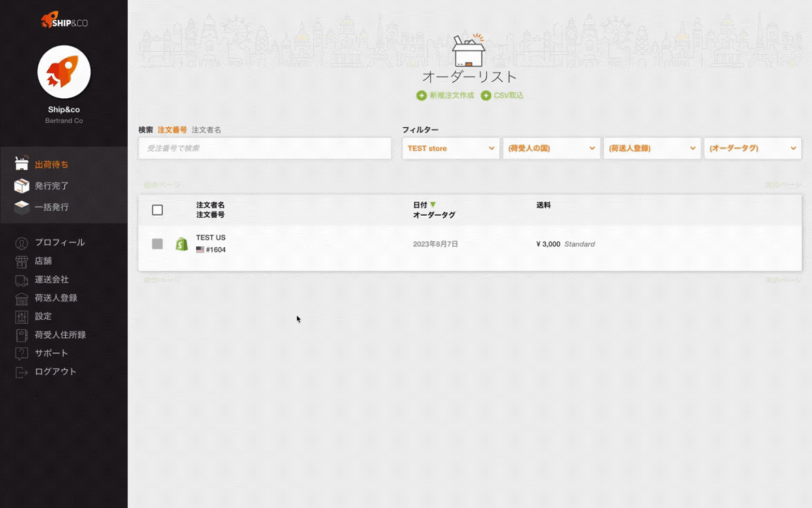Go to 店舗 page
812x508 pixels.
tap(43, 261)
